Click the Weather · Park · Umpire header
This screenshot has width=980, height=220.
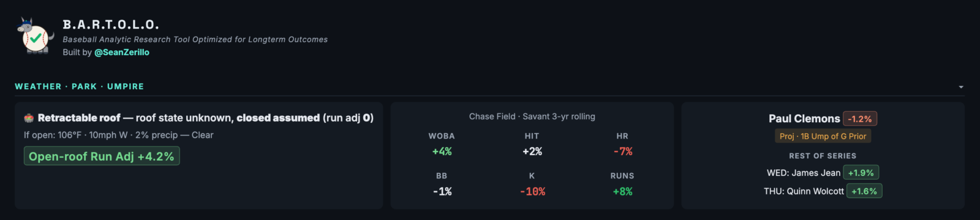point(80,87)
